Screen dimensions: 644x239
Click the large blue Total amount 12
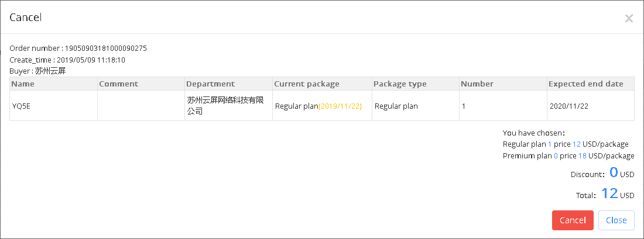(x=609, y=193)
